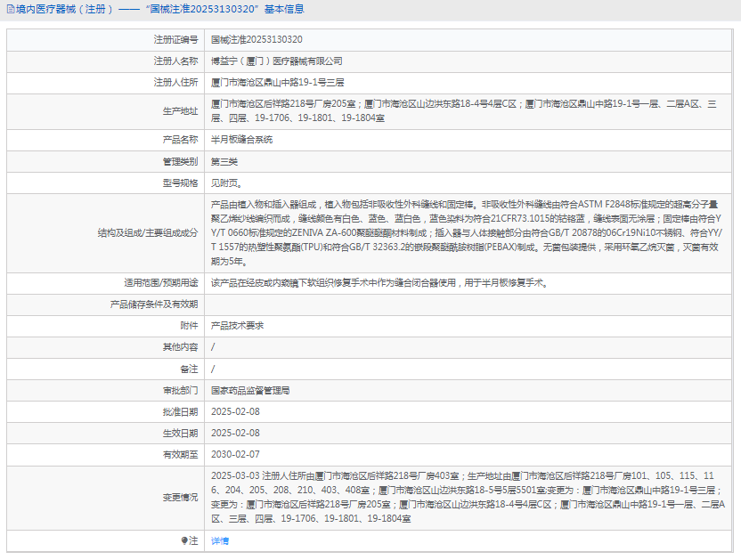741x560 pixels.
Task: Click the production address text with 后祥路218号
Action: (x=464, y=111)
